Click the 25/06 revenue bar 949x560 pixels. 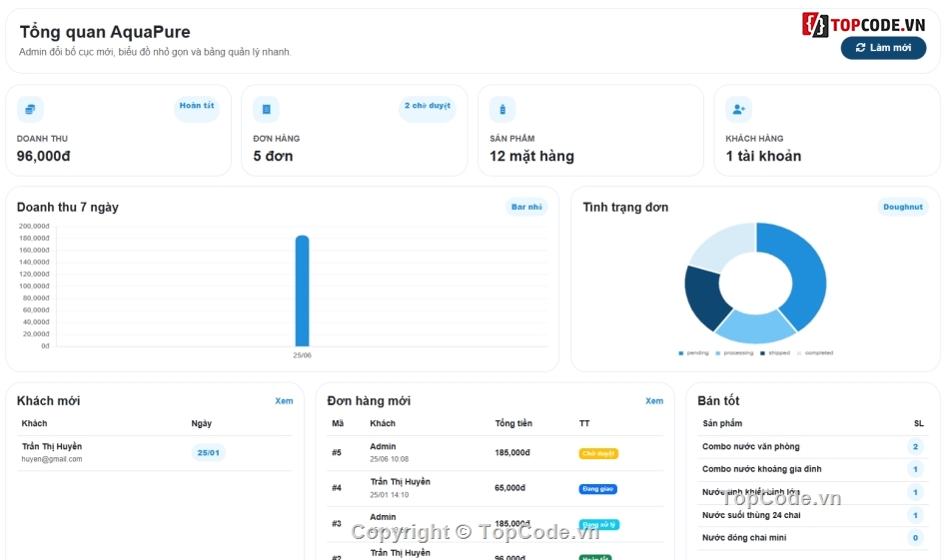302,290
